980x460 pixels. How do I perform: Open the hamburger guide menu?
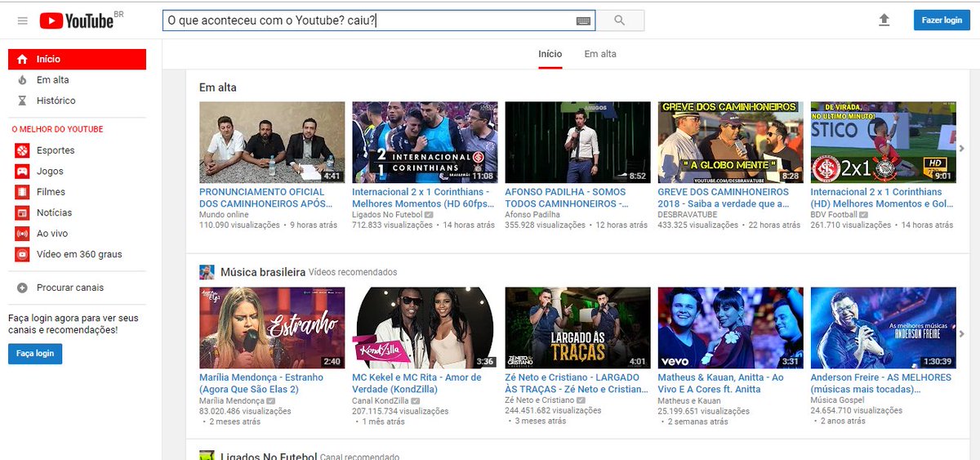pos(22,20)
